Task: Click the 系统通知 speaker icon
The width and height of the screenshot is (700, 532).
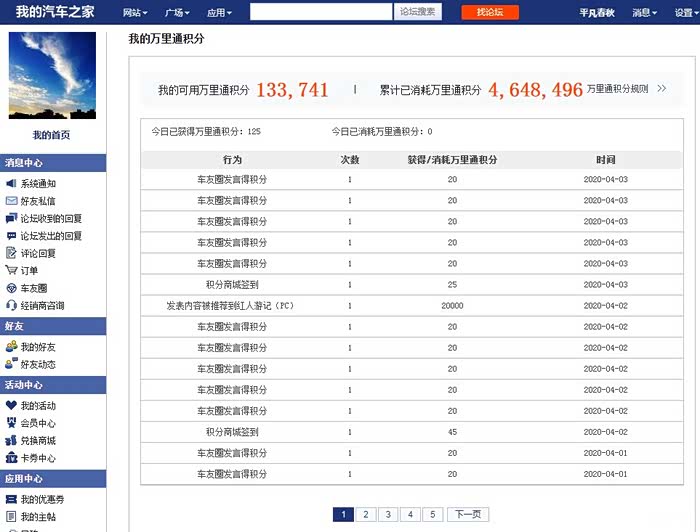Action: pos(11,184)
